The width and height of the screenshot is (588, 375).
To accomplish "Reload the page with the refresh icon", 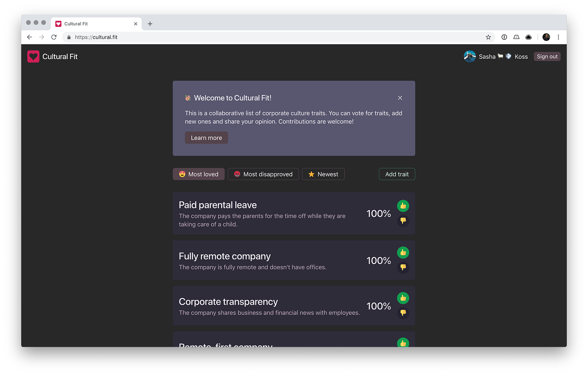I will [54, 37].
